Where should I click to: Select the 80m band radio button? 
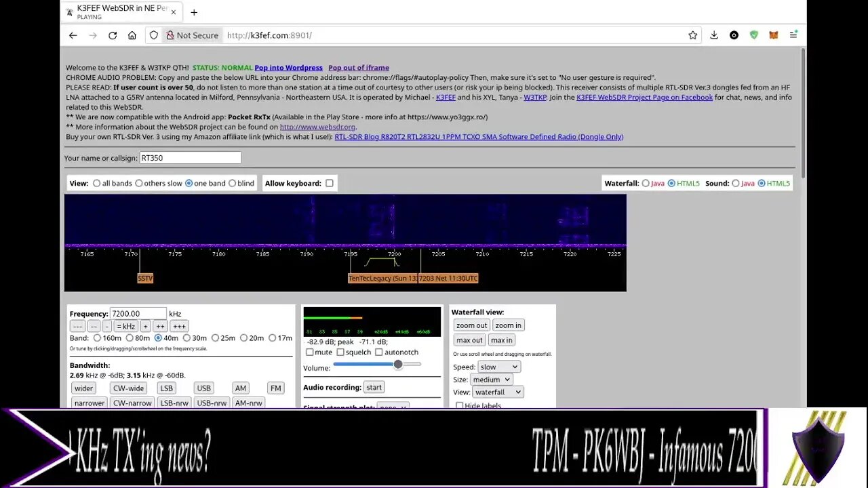(x=130, y=338)
